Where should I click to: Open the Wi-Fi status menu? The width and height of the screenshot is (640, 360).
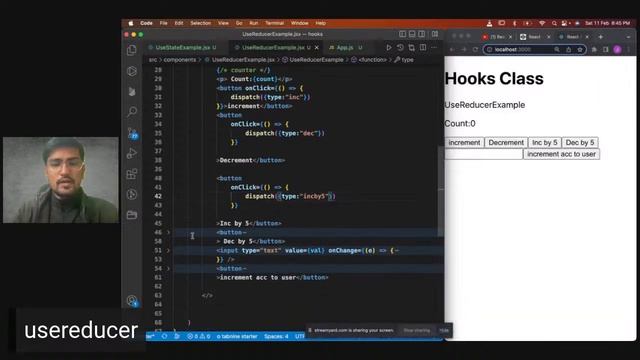542,23
